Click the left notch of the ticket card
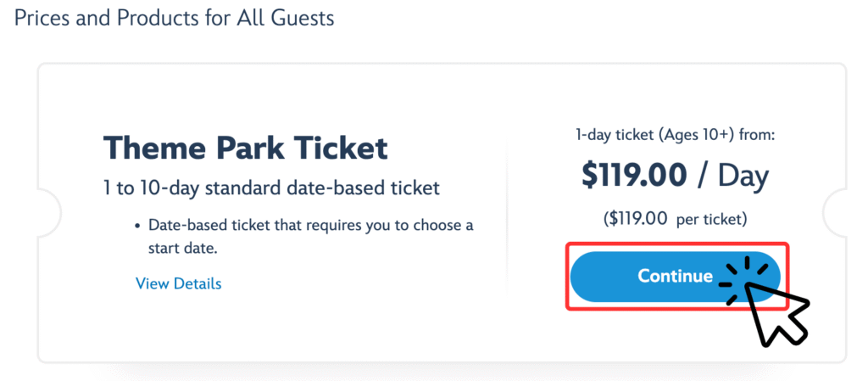Viewport: 868px width, 381px height. pos(48,212)
